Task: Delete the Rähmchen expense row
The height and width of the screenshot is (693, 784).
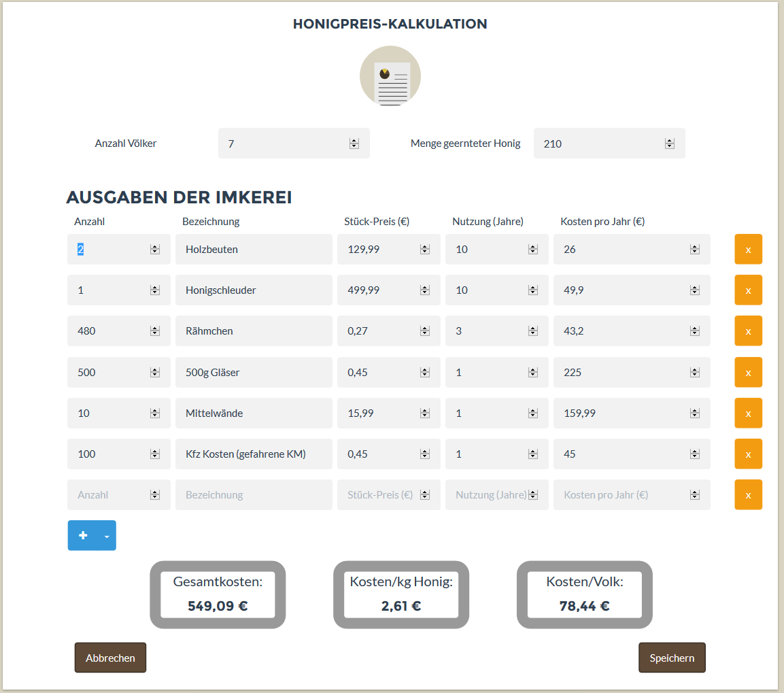Action: point(748,331)
